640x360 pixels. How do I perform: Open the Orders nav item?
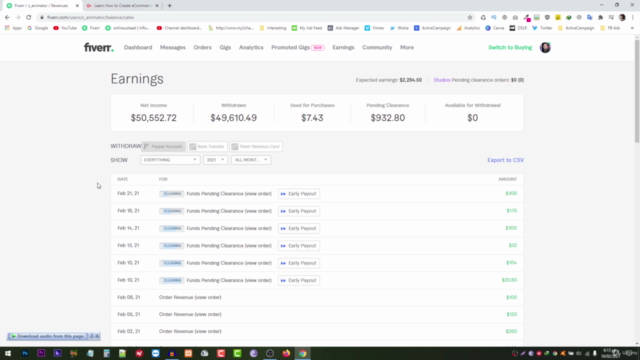tap(202, 47)
